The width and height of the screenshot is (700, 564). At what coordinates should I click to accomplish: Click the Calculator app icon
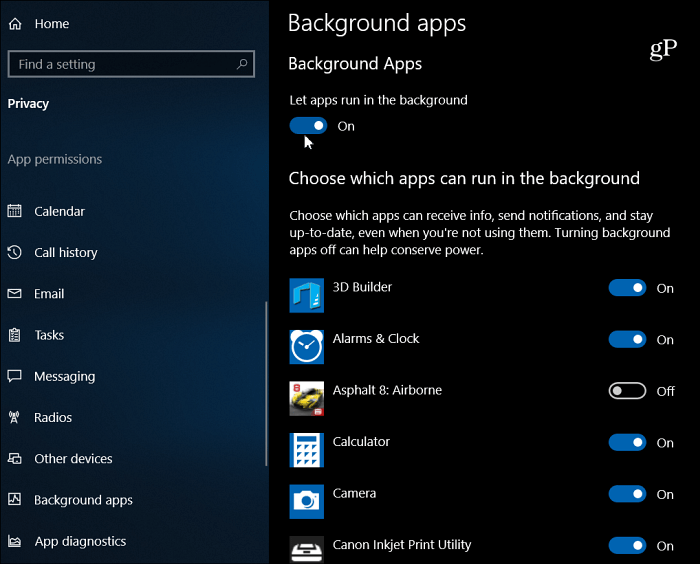(x=306, y=450)
